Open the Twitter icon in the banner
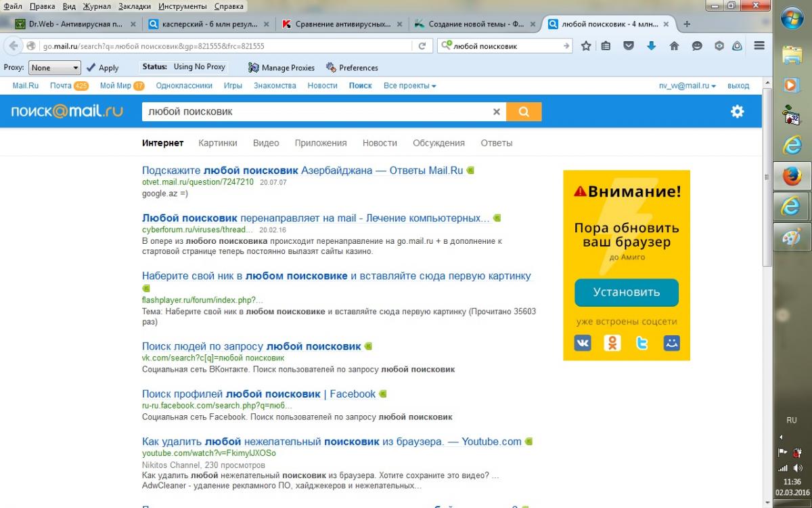 coord(642,343)
